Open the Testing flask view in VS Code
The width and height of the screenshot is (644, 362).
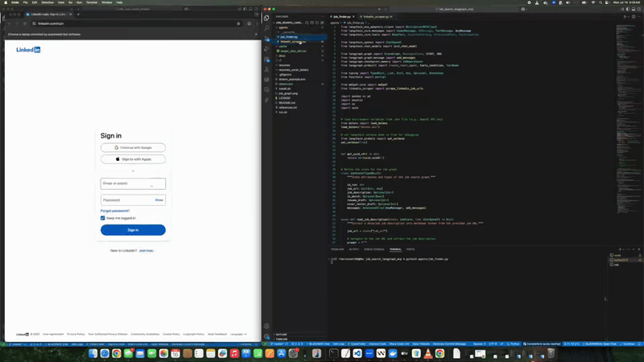[x=266, y=69]
